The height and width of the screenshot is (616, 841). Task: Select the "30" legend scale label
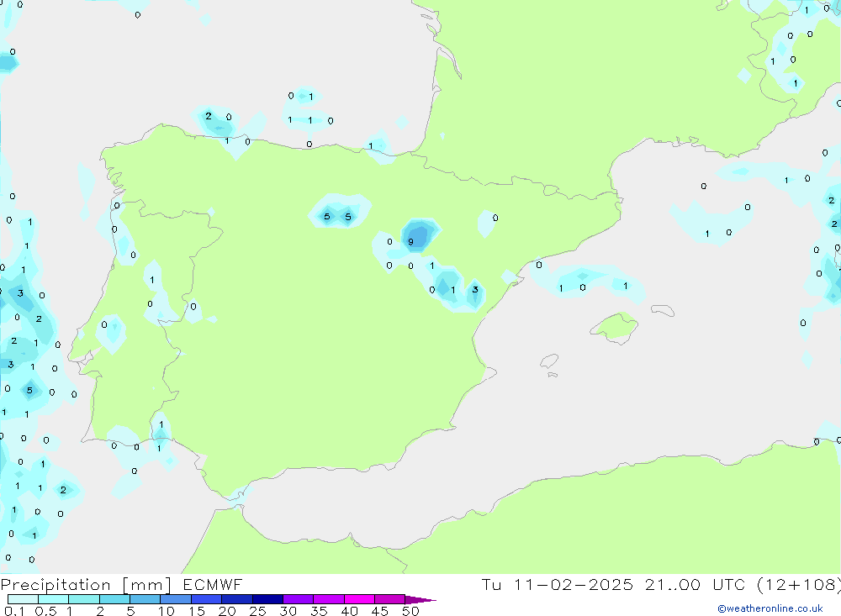288,611
